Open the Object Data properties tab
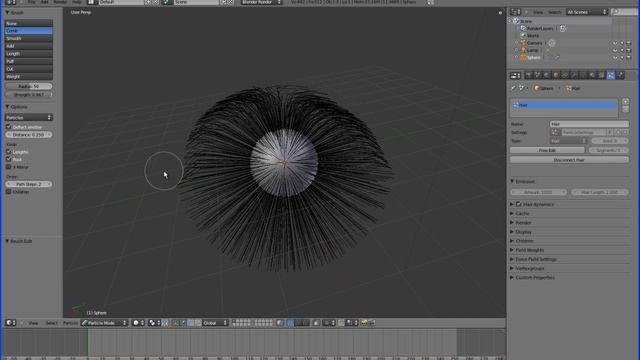Screen dimensions: 640x360 [583, 75]
